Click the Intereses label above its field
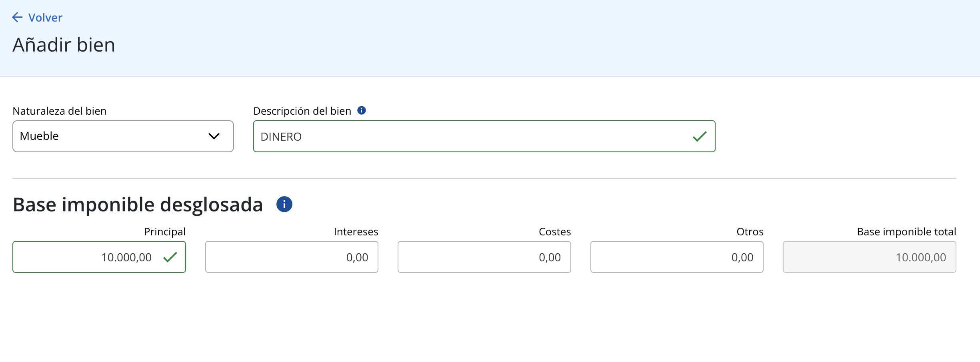The height and width of the screenshot is (362, 980). (356, 232)
